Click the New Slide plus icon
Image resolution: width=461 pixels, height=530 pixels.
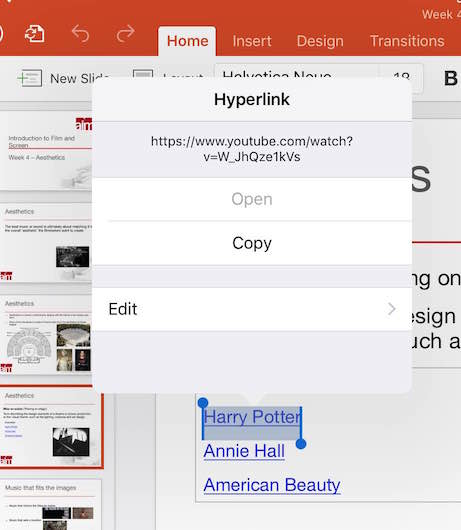click(29, 78)
